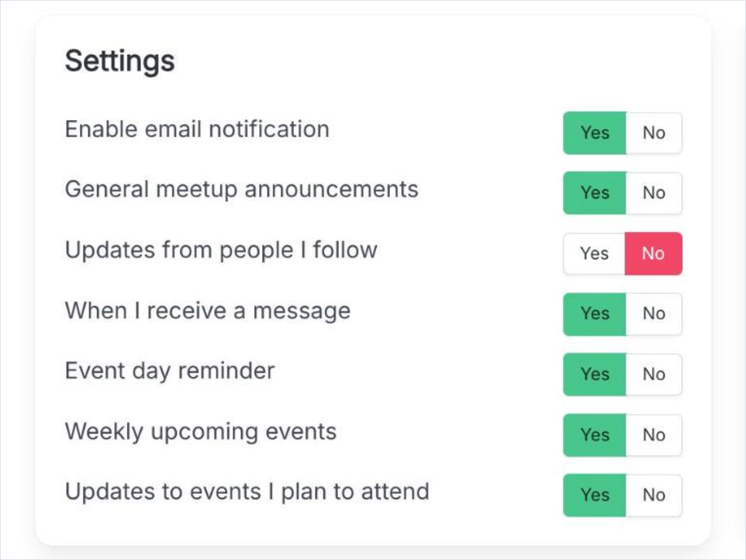Click the Enable email notification label

coord(197,130)
